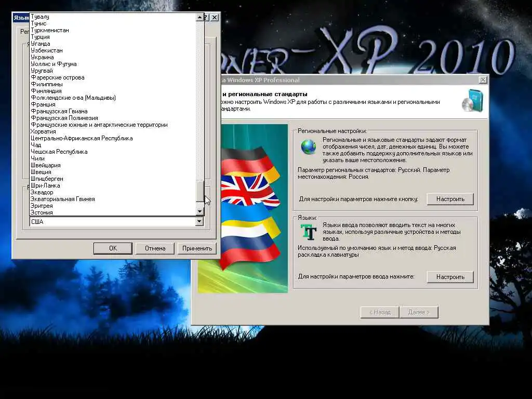Image resolution: width=532 pixels, height=399 pixels.
Task: Choose Чили from the list
Action: point(113,158)
